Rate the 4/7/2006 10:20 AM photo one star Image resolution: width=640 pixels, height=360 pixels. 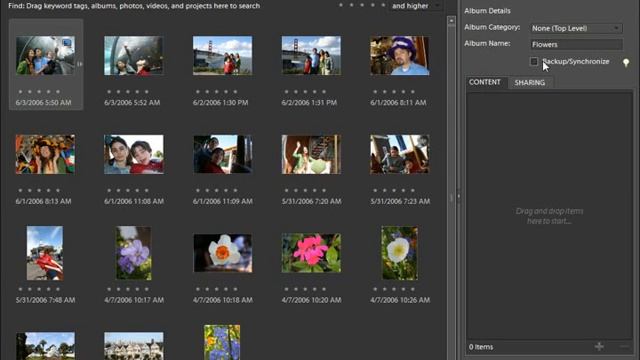286,289
